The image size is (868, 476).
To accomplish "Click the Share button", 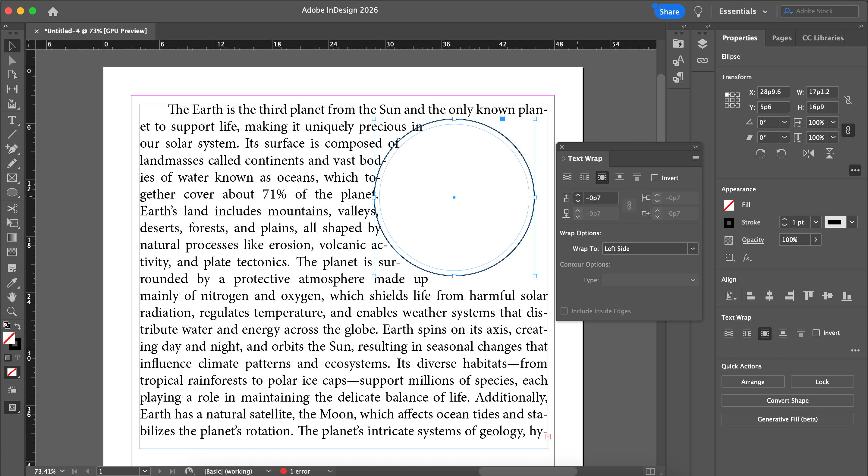I will [x=669, y=11].
